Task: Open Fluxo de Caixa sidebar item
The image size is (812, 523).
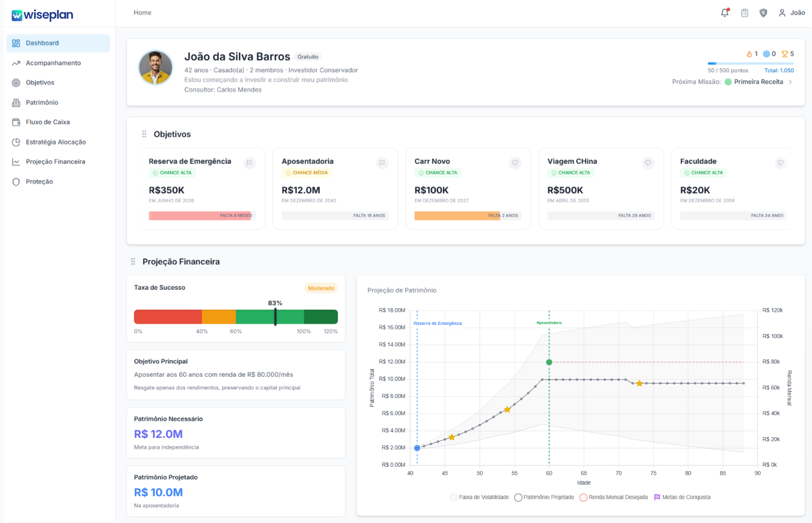Action: tap(58, 122)
